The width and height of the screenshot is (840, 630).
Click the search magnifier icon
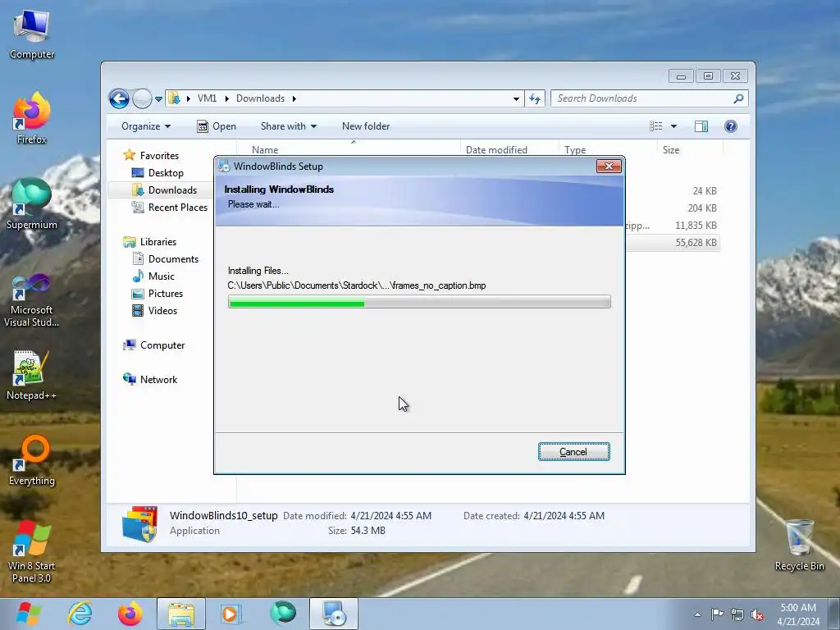738,98
